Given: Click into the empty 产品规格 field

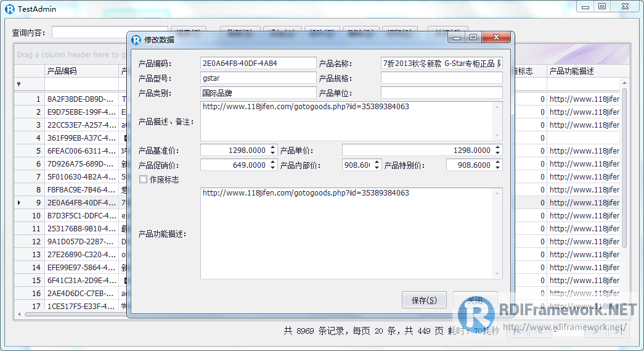Looking at the screenshot, I should tap(441, 78).
